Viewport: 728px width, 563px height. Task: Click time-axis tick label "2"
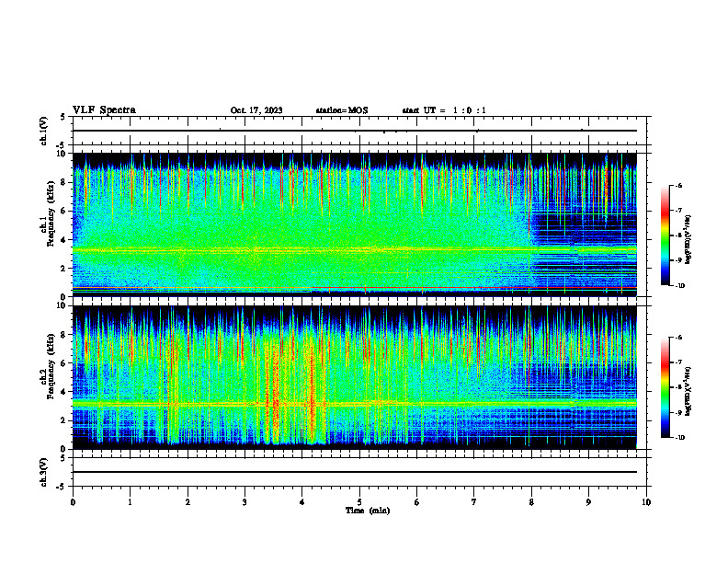[x=188, y=502]
